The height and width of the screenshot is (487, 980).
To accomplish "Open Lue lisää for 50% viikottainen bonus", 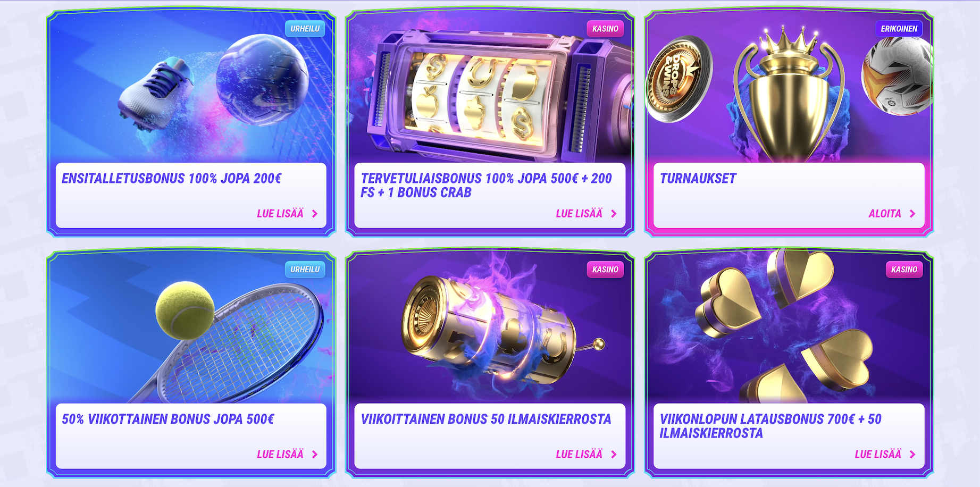I will coord(280,455).
